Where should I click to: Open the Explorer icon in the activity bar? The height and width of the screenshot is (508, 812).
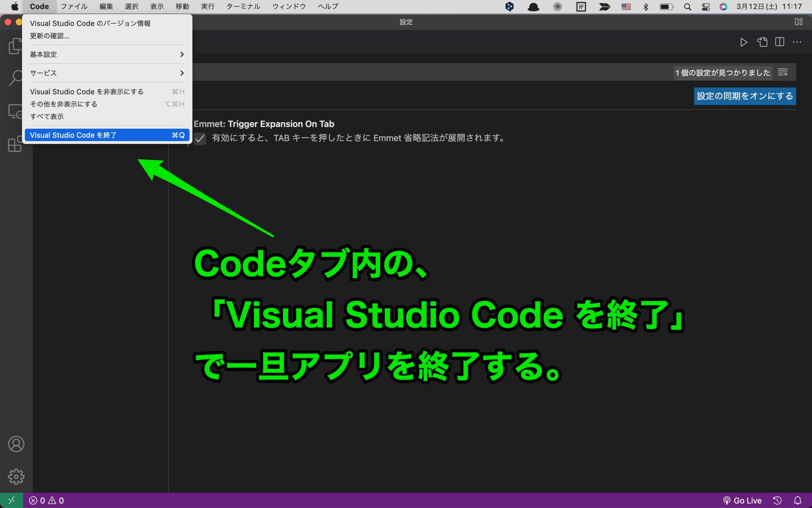point(16,46)
